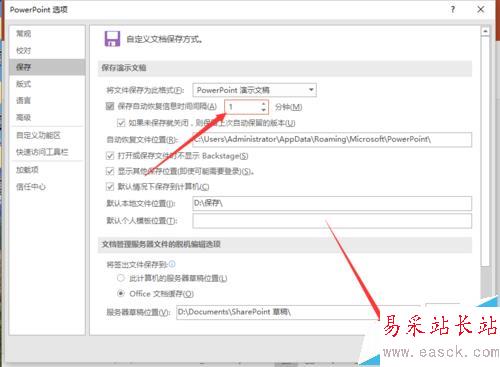This screenshot has height=367, width=500.
Task: Toggle the do not show Backstage checkbox
Action: 110,156
